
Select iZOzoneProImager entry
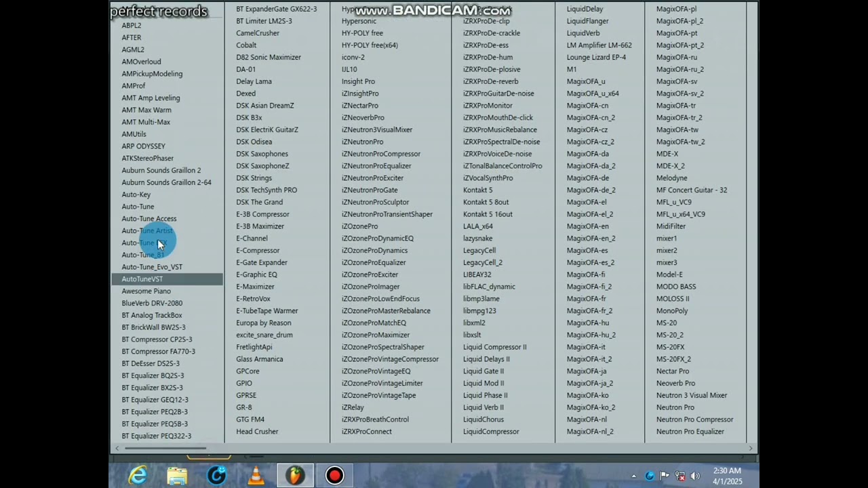pyautogui.click(x=371, y=287)
